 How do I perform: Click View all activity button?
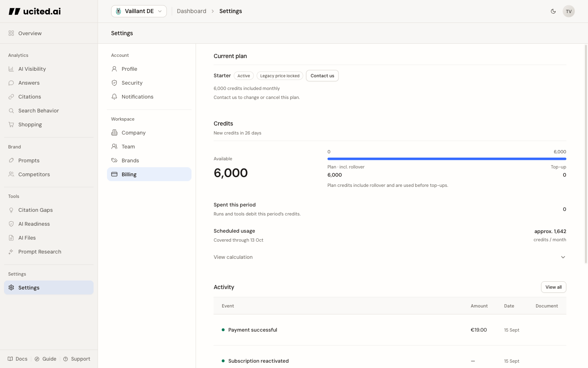553,287
